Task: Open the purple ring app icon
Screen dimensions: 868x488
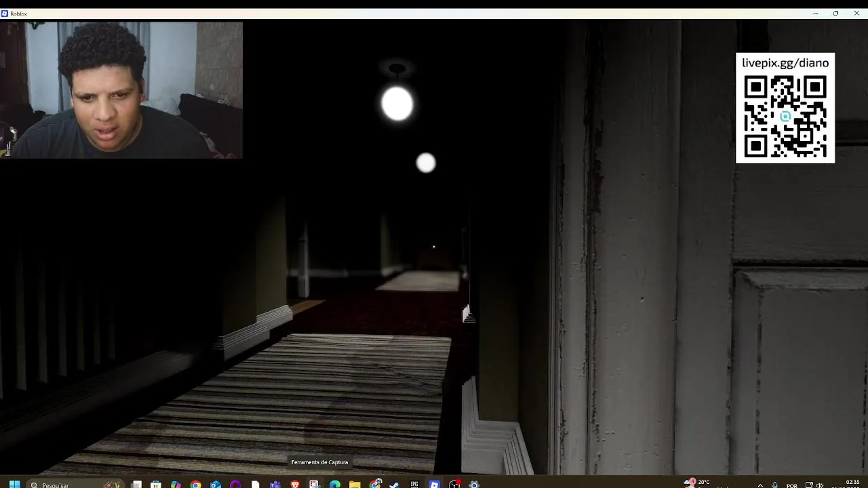Action: 235,484
